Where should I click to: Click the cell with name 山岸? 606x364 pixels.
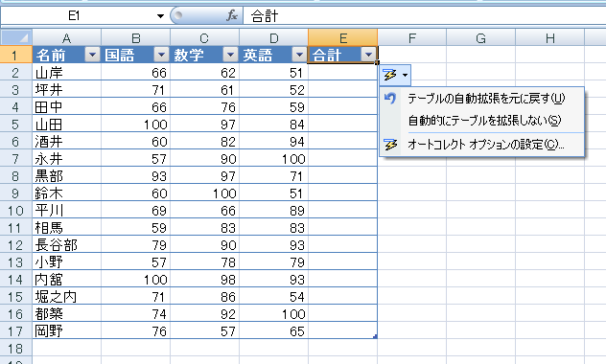66,72
